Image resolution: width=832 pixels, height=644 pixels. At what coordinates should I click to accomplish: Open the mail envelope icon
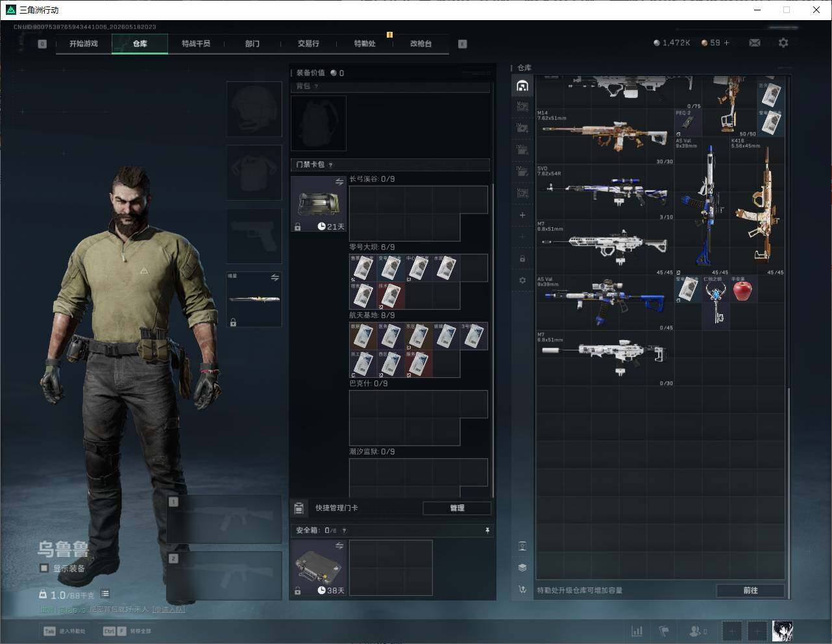(x=755, y=43)
